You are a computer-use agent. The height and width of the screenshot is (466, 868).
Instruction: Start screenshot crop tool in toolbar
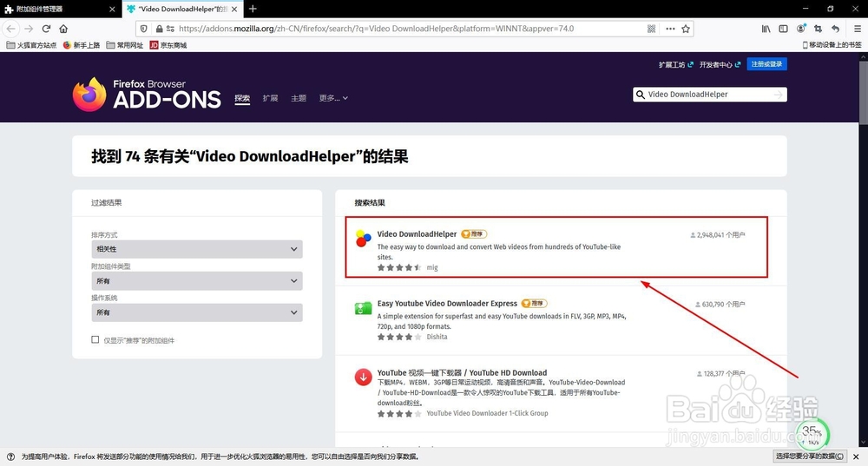(819, 29)
